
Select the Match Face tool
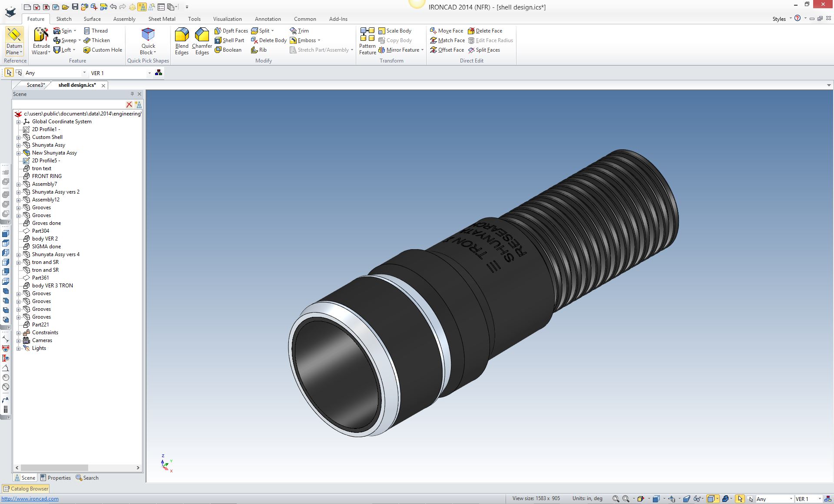tap(447, 40)
